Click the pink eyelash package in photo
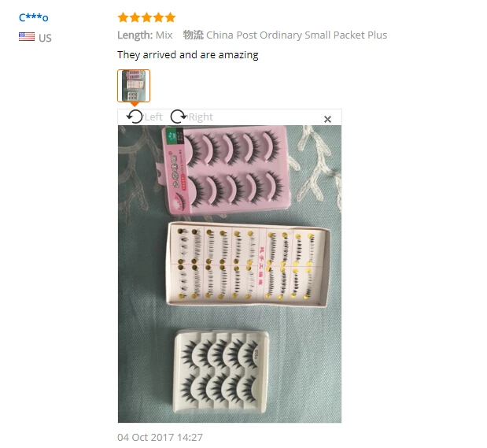The image size is (487, 448). tap(226, 169)
